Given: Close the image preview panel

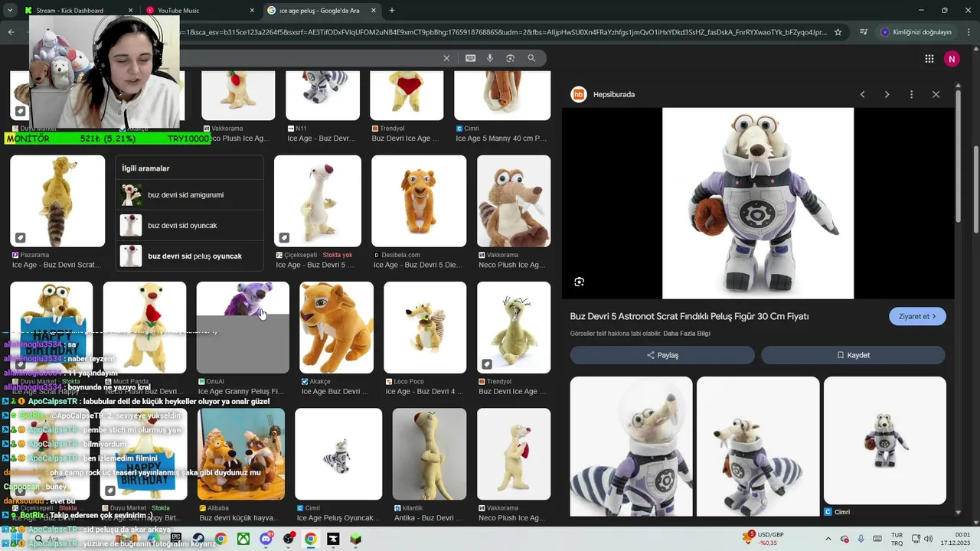Looking at the screenshot, I should pos(936,94).
